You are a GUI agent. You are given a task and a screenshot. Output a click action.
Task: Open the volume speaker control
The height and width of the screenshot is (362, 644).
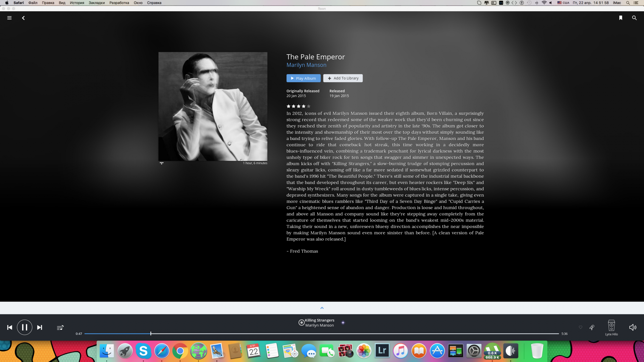point(632,327)
